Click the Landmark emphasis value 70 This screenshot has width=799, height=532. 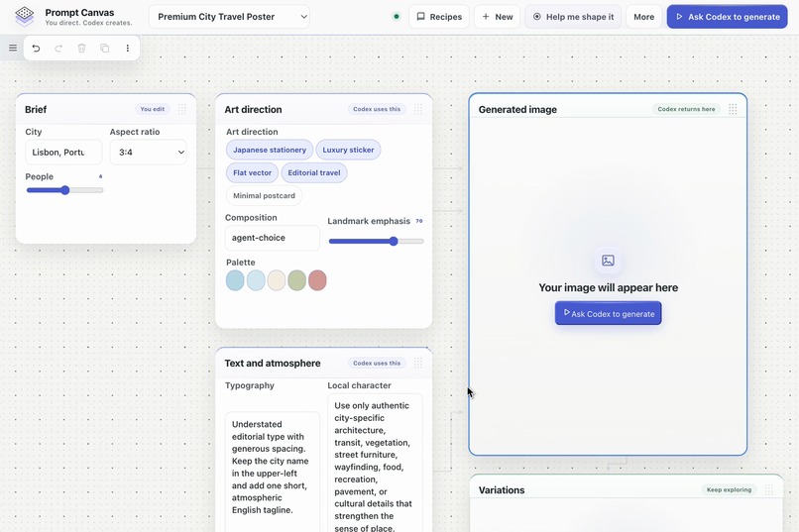pyautogui.click(x=419, y=221)
